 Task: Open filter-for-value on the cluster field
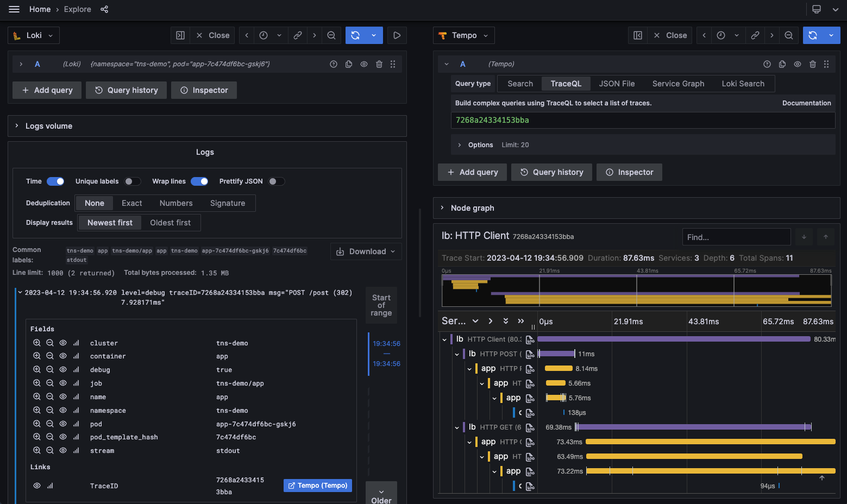click(37, 343)
